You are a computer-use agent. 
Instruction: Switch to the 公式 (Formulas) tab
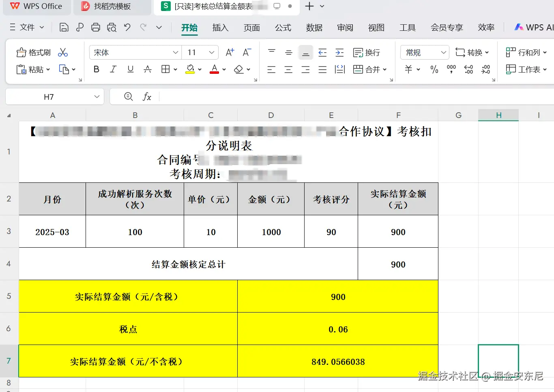[283, 28]
